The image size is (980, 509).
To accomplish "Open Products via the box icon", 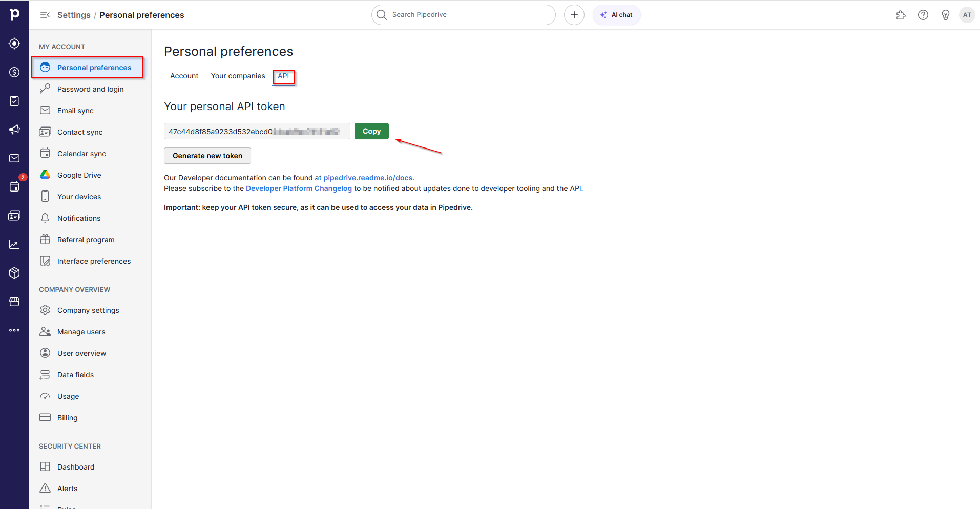I will (14, 273).
